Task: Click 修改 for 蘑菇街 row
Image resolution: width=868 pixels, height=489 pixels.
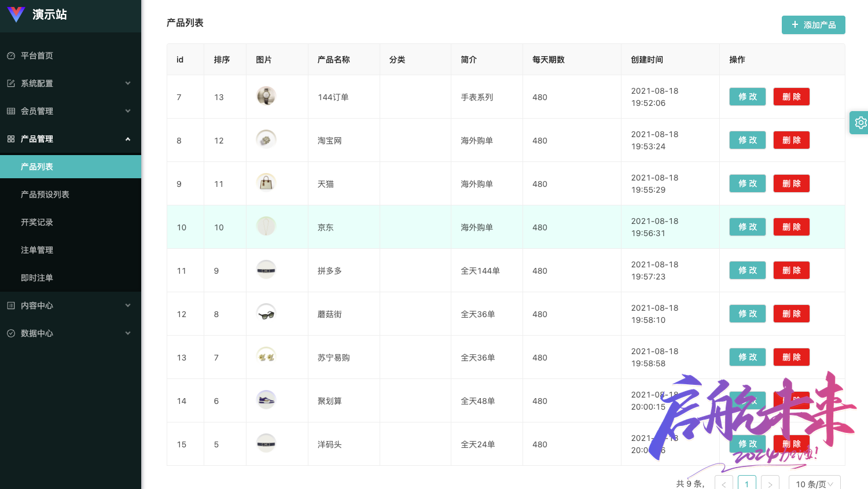Action: 748,314
